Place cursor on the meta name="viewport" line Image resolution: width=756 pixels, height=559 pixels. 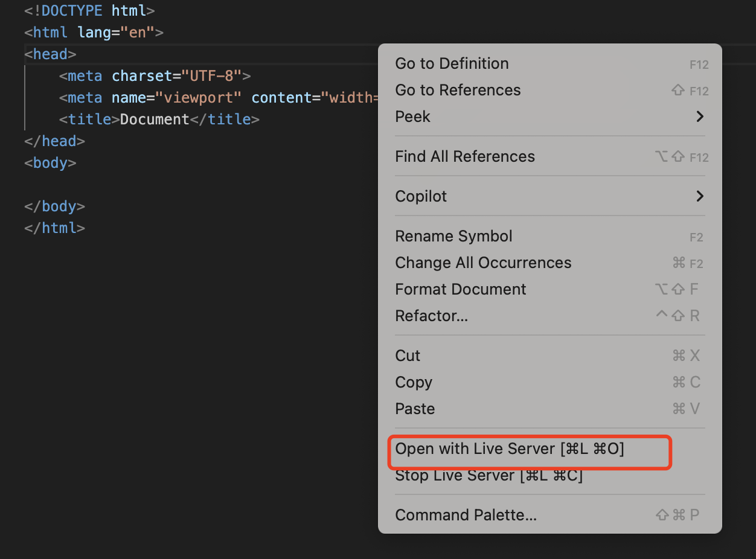pos(219,97)
